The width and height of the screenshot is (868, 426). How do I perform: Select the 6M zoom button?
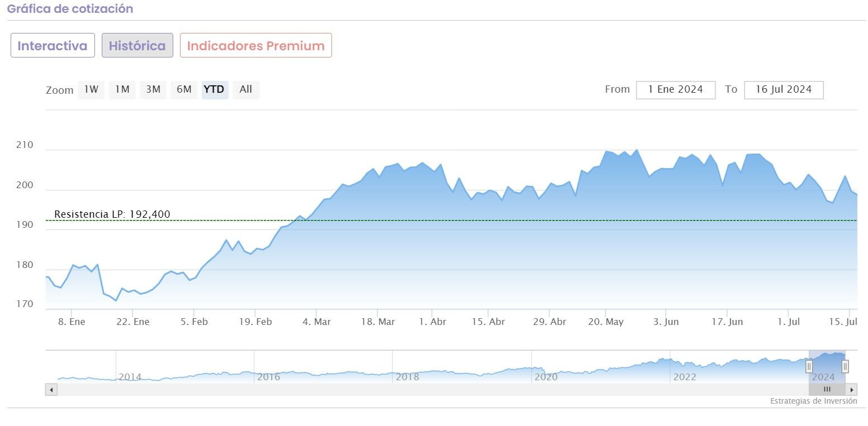(x=184, y=89)
